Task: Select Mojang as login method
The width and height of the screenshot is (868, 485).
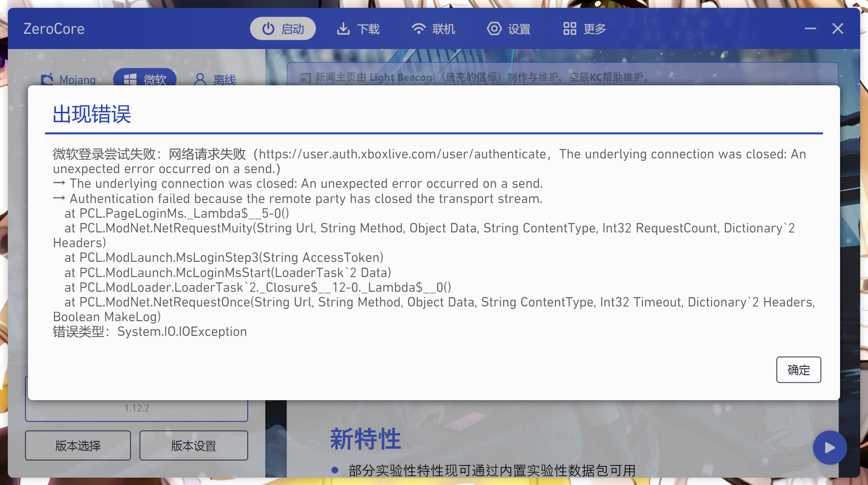Action: [69, 79]
